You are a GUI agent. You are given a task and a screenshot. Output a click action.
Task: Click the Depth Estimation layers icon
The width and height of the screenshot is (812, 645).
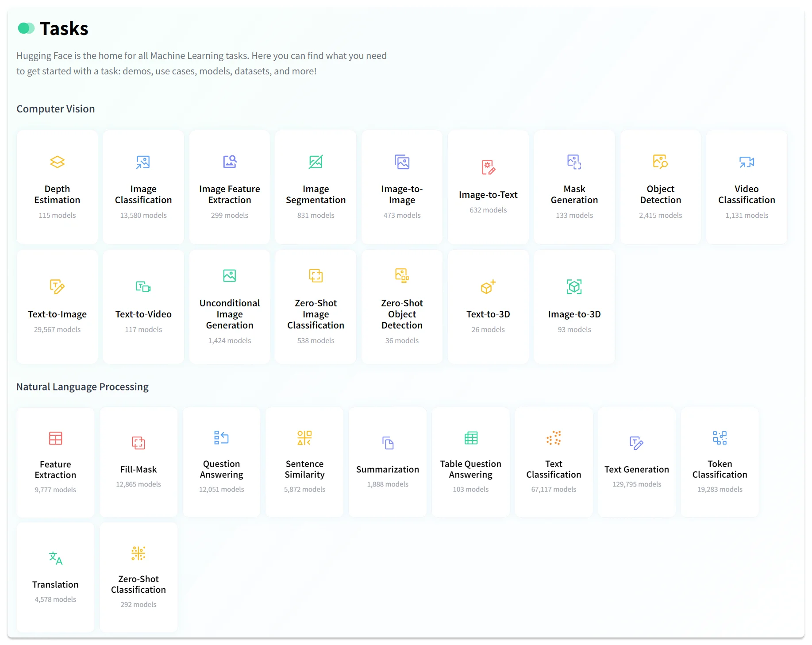(57, 162)
